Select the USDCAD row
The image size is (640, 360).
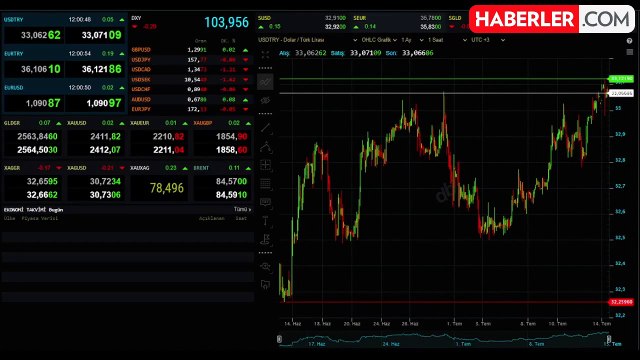[190, 69]
